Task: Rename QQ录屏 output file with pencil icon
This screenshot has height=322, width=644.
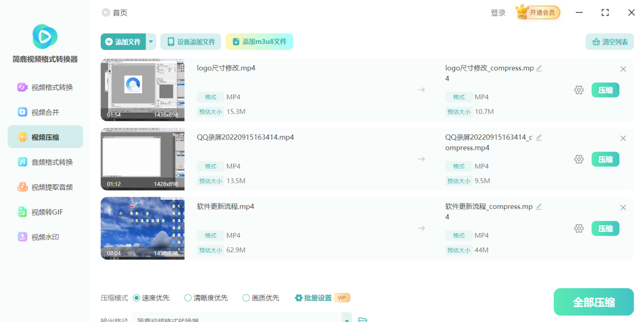Action: click(x=539, y=137)
